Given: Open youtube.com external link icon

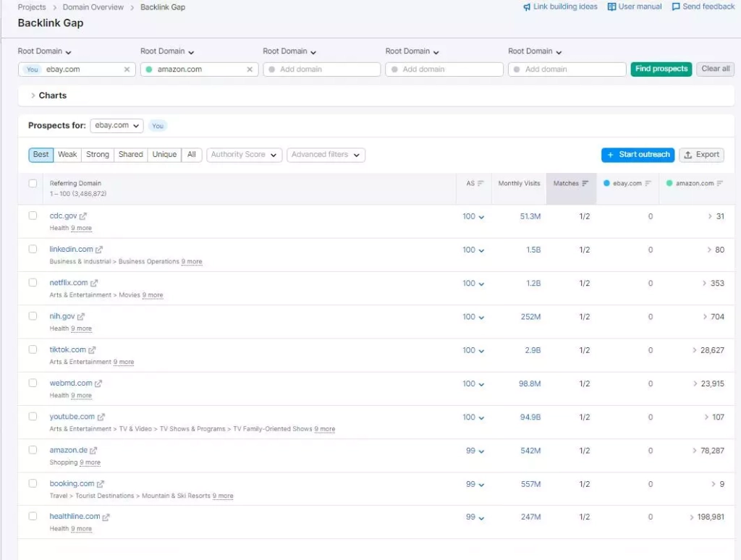Looking at the screenshot, I should click(x=101, y=417).
